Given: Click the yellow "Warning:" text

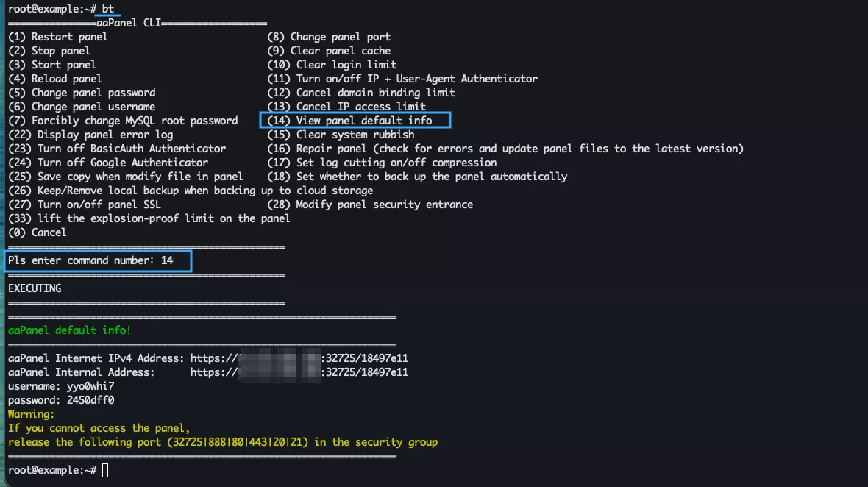Looking at the screenshot, I should point(32,414).
